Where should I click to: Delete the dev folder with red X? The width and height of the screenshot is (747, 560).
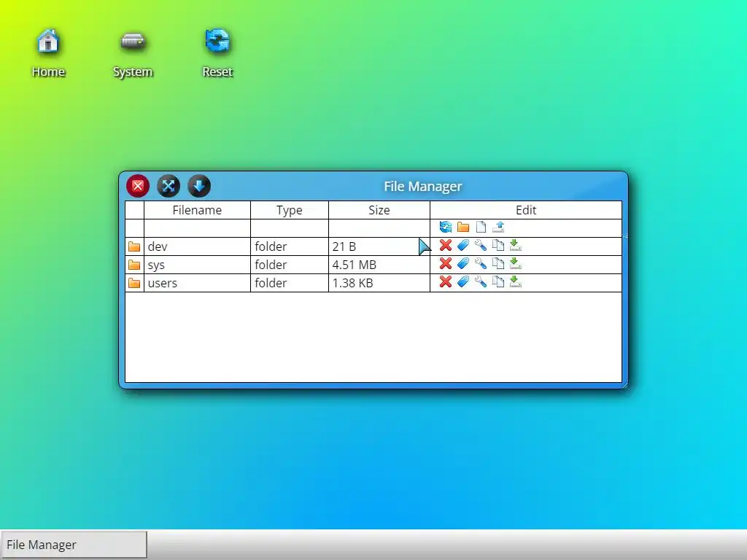click(x=446, y=245)
